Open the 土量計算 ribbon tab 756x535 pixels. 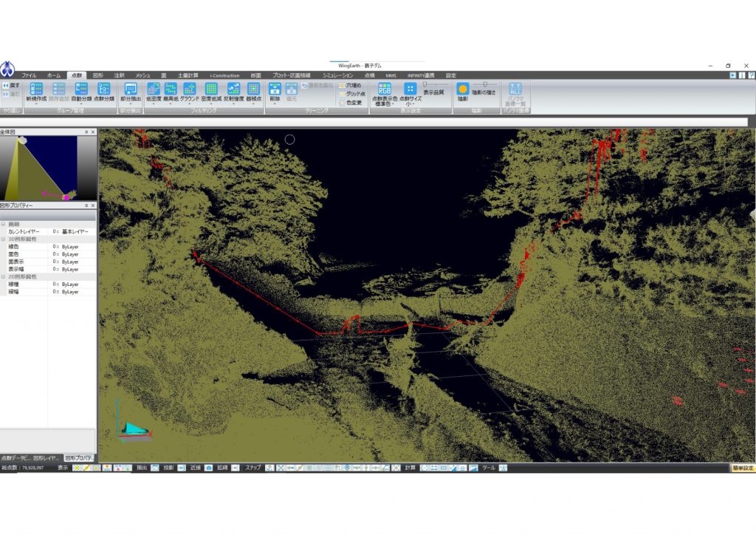tap(188, 75)
